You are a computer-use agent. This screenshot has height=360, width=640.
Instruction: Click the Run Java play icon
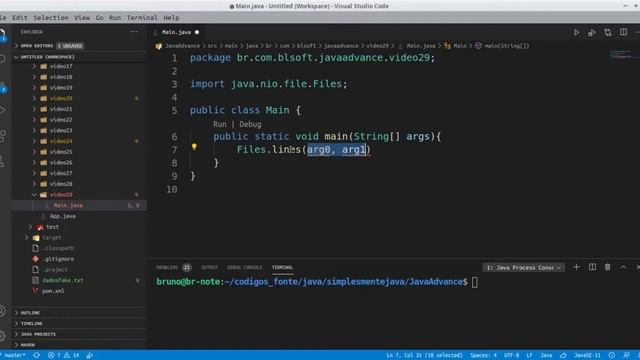[x=576, y=32]
